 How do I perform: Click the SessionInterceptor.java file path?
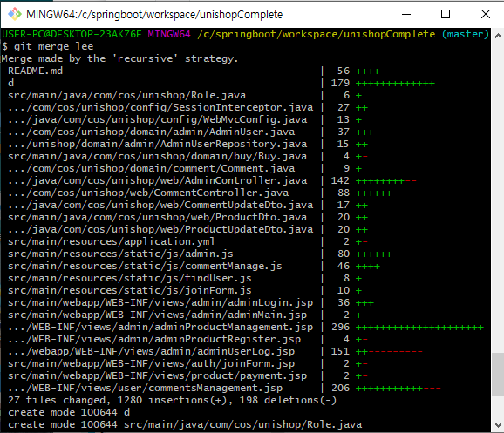pos(160,107)
